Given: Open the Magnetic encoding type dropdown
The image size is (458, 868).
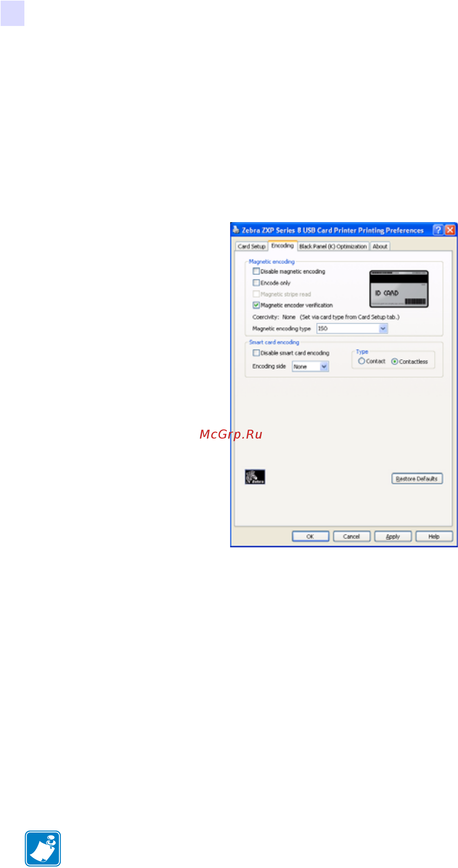Looking at the screenshot, I should pos(352,328).
